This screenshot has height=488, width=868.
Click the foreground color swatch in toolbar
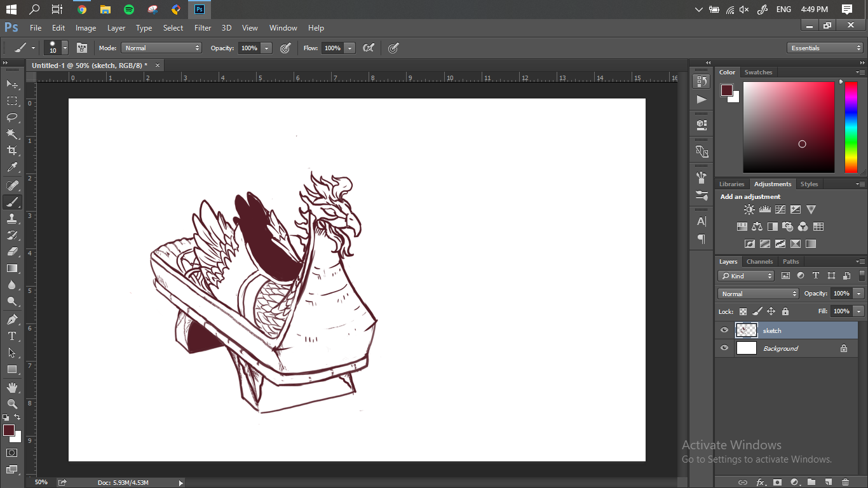click(x=8, y=431)
